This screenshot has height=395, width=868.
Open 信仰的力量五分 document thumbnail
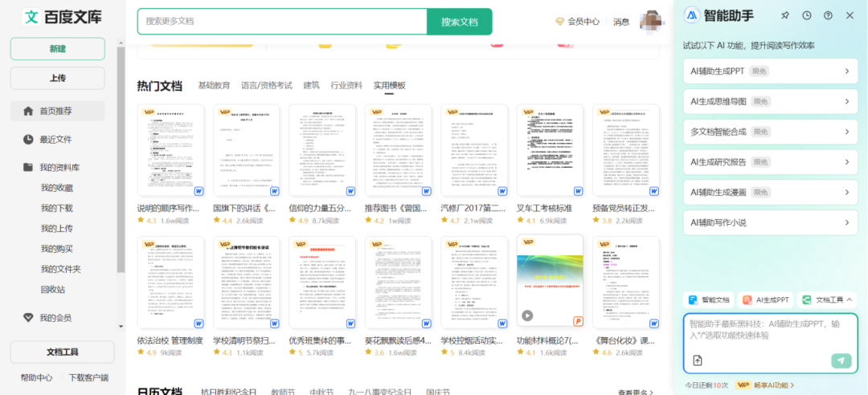click(x=322, y=150)
